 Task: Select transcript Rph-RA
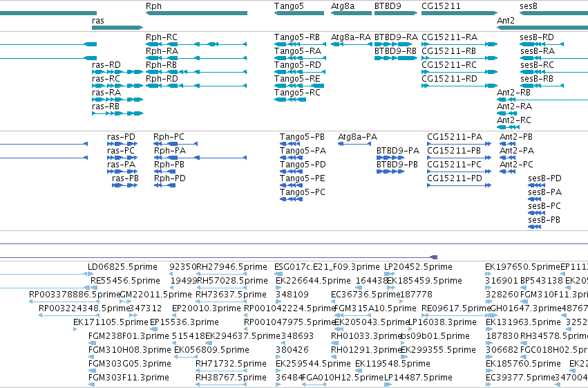pos(196,58)
